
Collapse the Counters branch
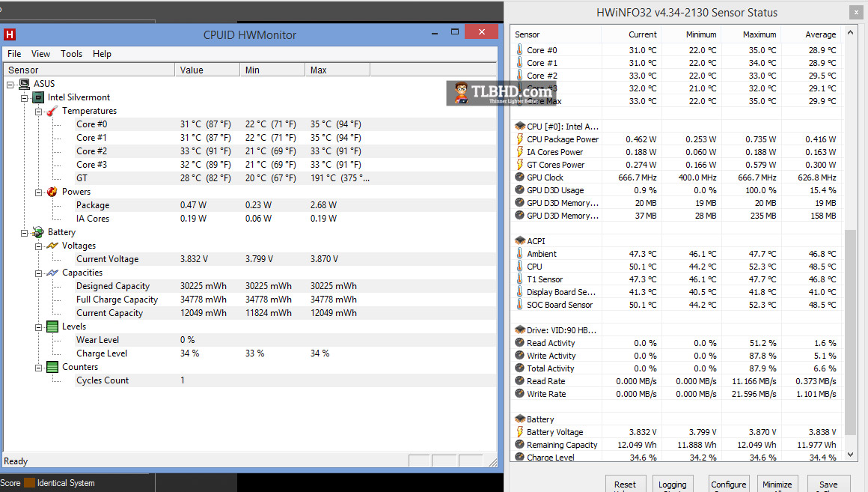click(39, 368)
